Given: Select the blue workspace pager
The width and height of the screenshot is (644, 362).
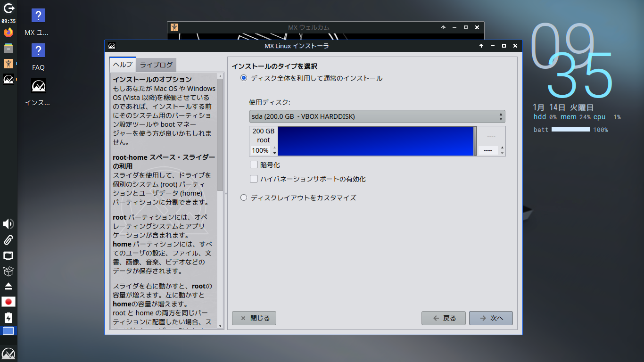Looking at the screenshot, I should (x=8, y=331).
